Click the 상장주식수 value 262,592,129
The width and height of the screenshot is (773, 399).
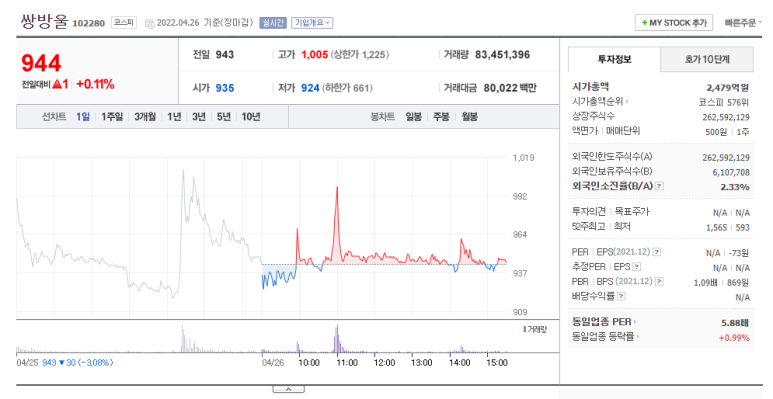pyautogui.click(x=726, y=117)
